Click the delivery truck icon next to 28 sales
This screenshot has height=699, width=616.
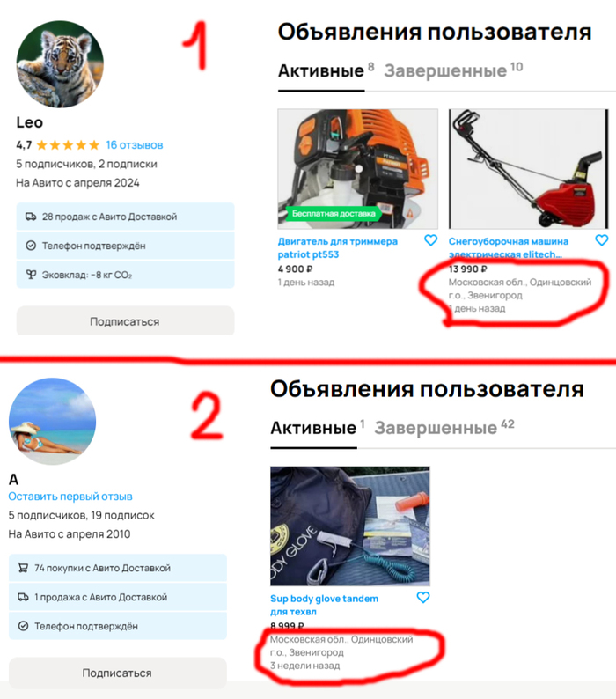click(x=31, y=217)
